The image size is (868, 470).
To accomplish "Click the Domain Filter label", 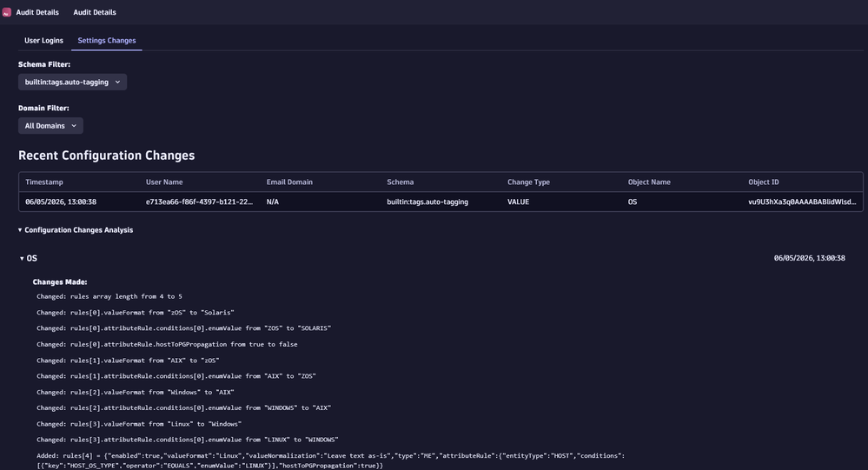I will 43,108.
